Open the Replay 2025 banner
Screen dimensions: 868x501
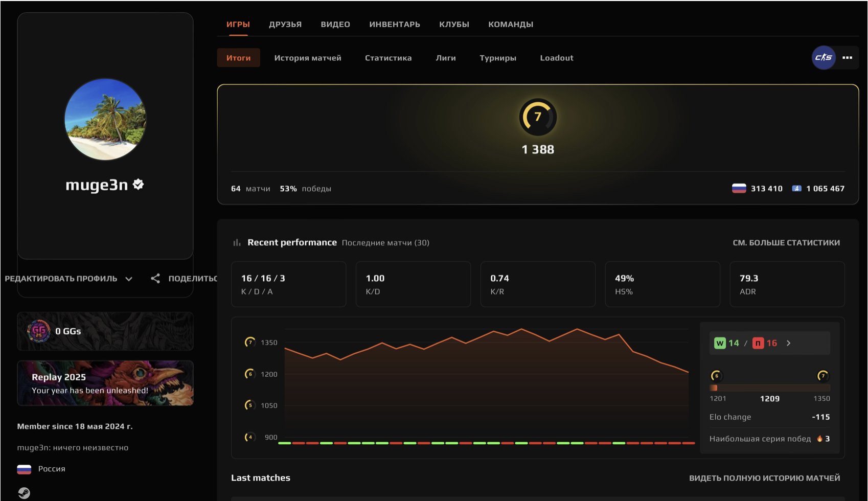tap(105, 383)
